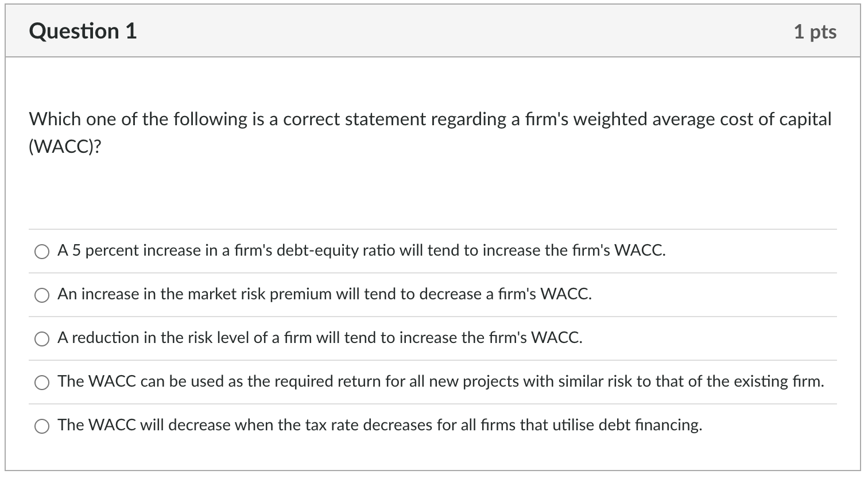Choose the market risk premium answer radio button
This screenshot has width=868, height=478.
click(42, 295)
